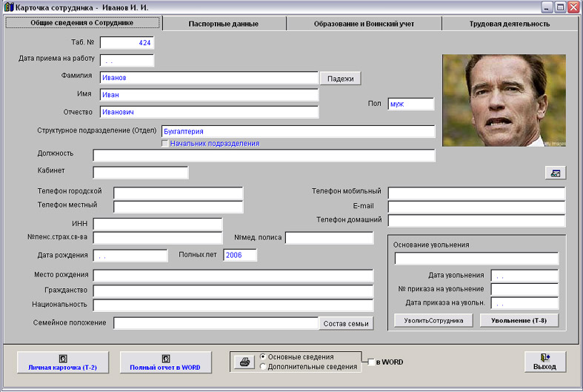
Task: Click the photo browse icon below portrait
Action: pos(555,173)
